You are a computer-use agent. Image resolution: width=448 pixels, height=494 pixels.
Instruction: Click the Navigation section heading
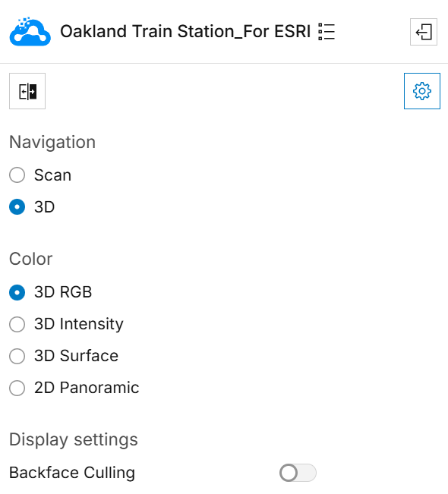tap(52, 142)
